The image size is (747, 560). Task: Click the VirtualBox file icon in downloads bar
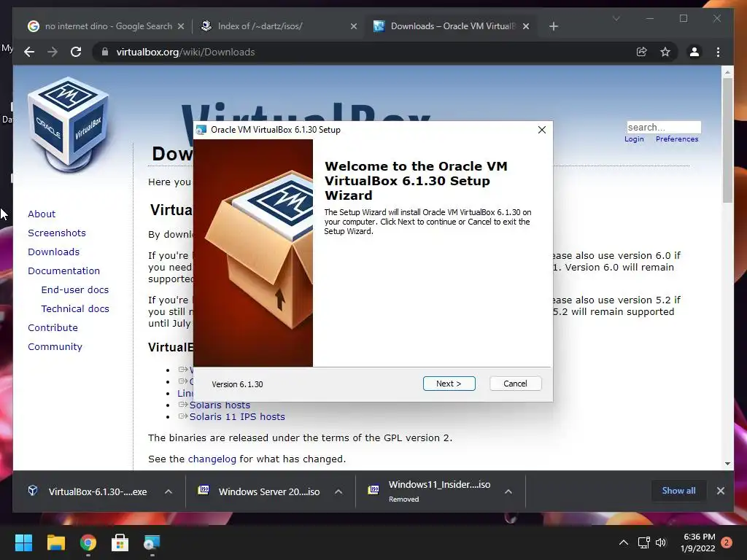click(x=32, y=491)
